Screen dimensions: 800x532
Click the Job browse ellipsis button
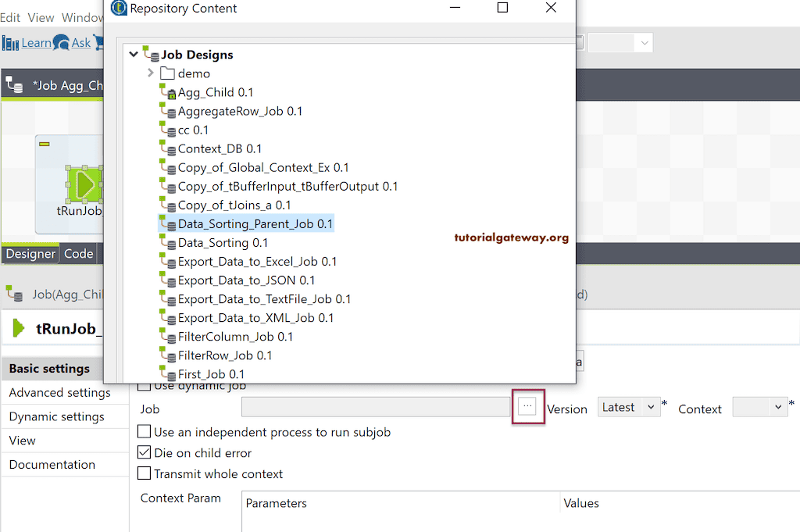[527, 407]
